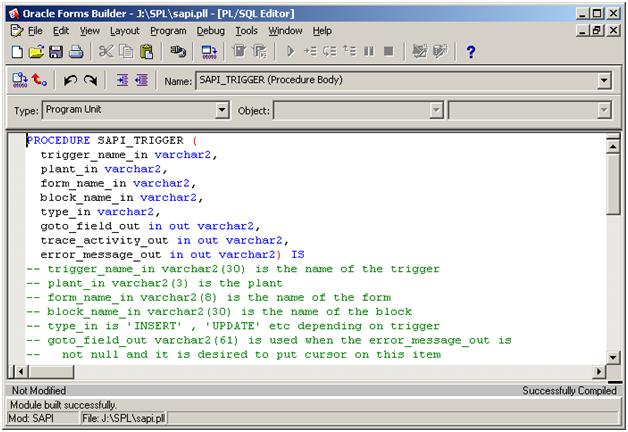628x432 pixels.
Task: Open the Layout menu
Action: (125, 31)
